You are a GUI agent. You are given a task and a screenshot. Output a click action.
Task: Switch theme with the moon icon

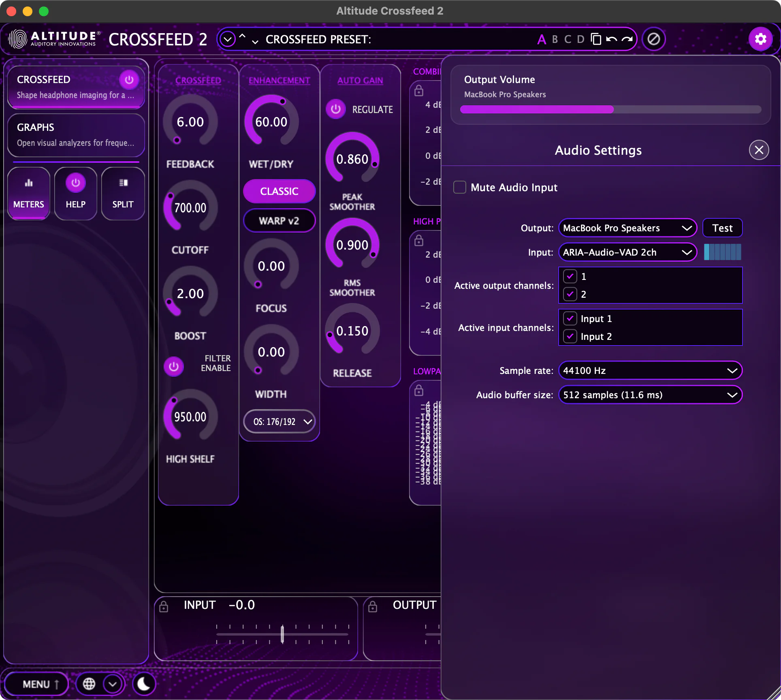pos(144,684)
